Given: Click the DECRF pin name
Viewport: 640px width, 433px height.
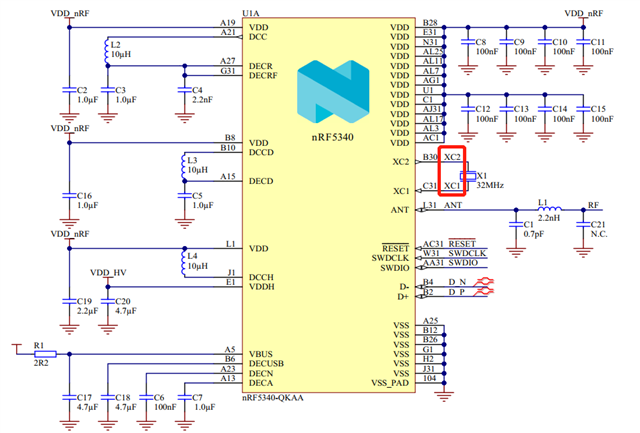Looking at the screenshot, I should tap(263, 75).
